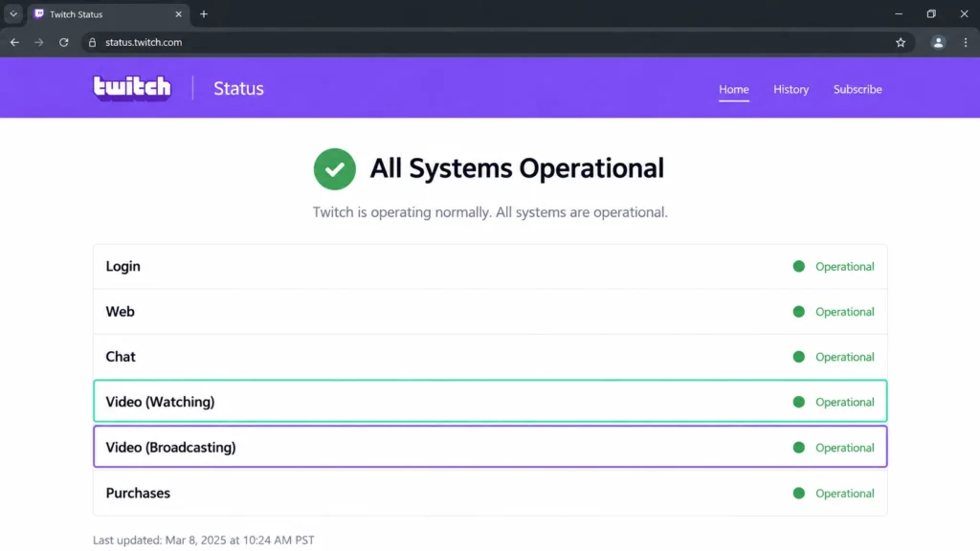Go to the Home nav link
The width and height of the screenshot is (980, 551).
pyautogui.click(x=734, y=89)
